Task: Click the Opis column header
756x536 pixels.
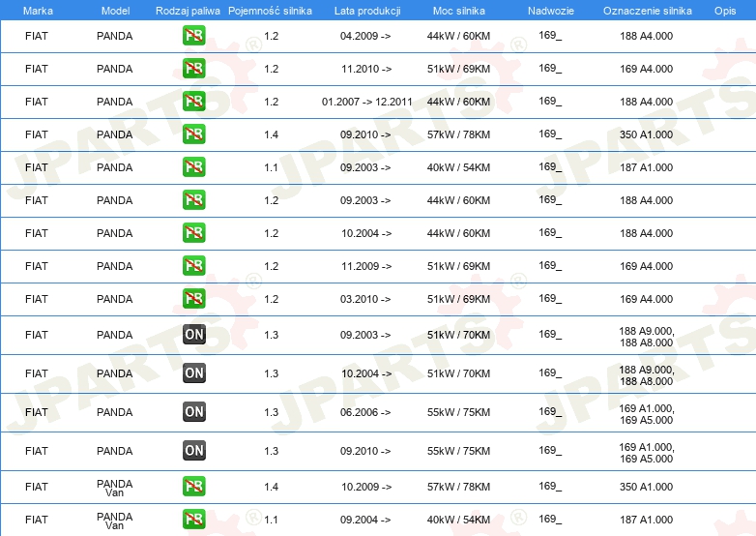Action: 725,11
